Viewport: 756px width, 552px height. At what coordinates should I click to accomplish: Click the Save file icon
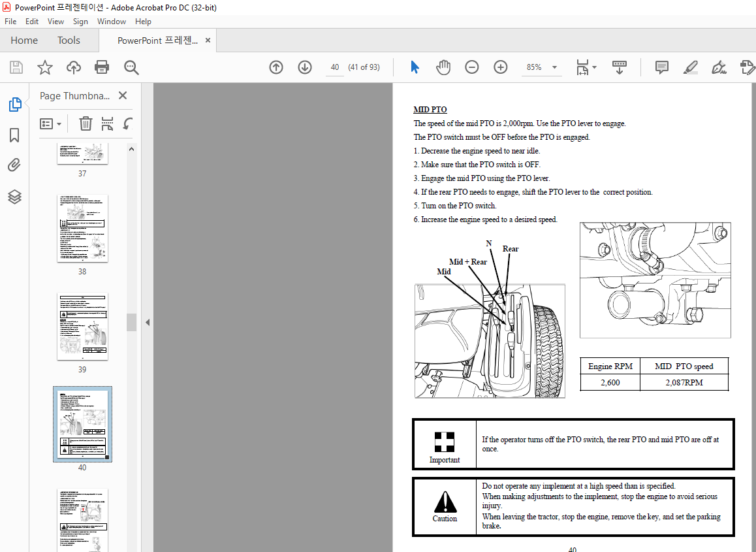tap(16, 67)
